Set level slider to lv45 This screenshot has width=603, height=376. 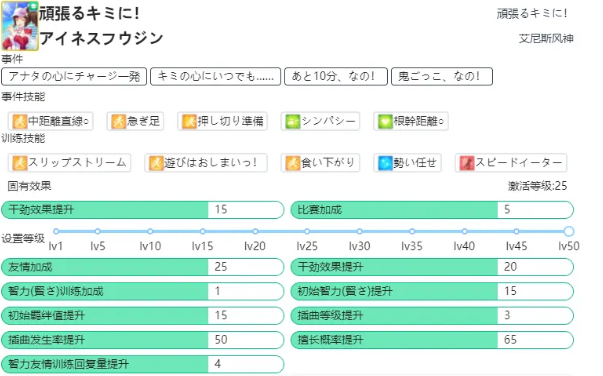(x=516, y=231)
